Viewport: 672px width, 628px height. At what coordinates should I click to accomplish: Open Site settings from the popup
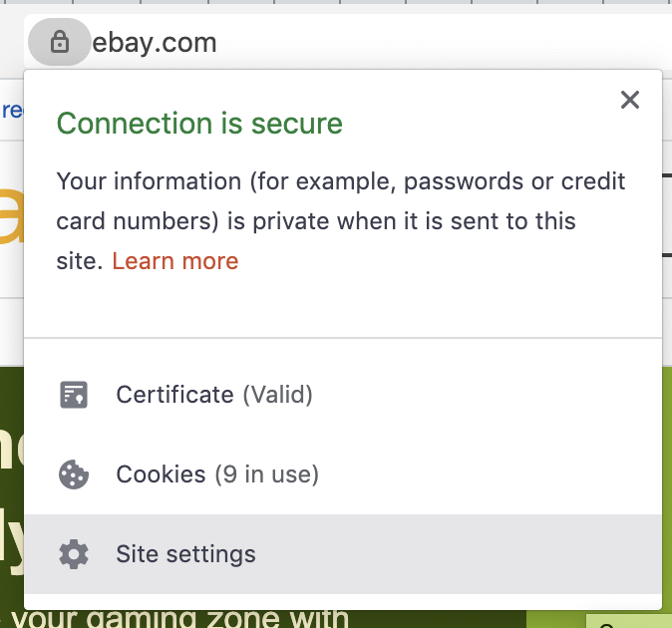[x=185, y=554]
